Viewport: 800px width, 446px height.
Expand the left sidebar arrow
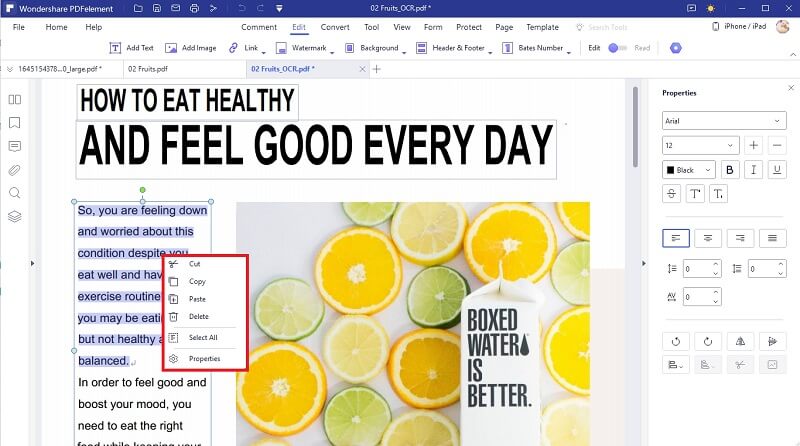tap(32, 263)
